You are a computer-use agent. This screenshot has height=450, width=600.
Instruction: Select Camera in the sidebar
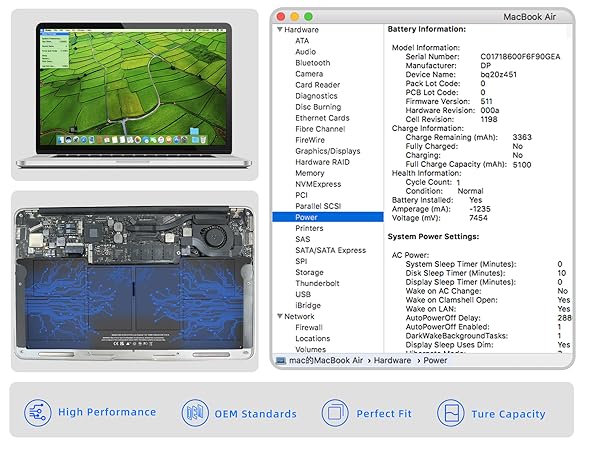(309, 74)
